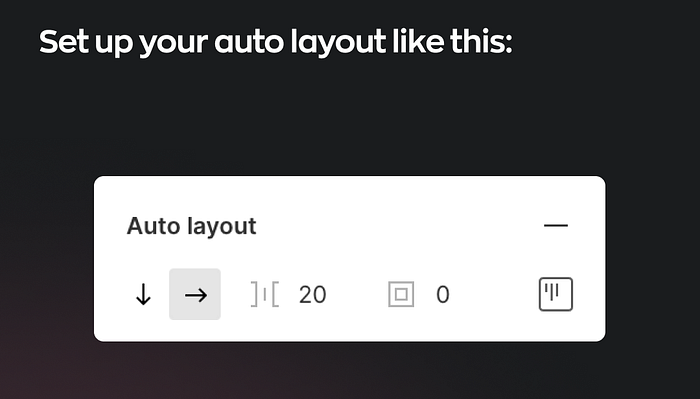Click the white Auto layout card background
This screenshot has width=700, height=399.
pyautogui.click(x=350, y=259)
